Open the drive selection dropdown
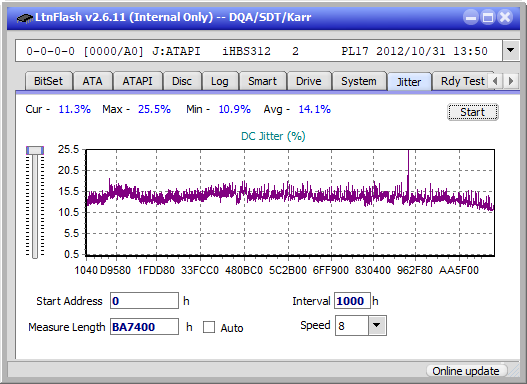This screenshot has height=384, width=527. [x=511, y=51]
